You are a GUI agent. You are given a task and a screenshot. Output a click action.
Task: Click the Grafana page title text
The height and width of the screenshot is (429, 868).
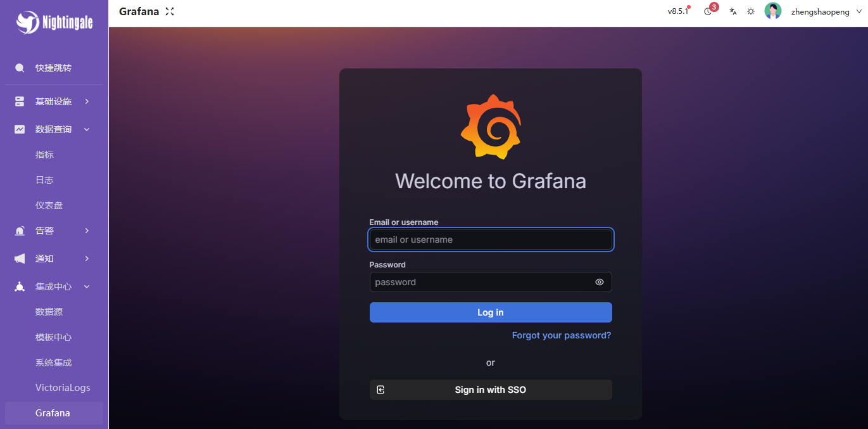coord(139,11)
